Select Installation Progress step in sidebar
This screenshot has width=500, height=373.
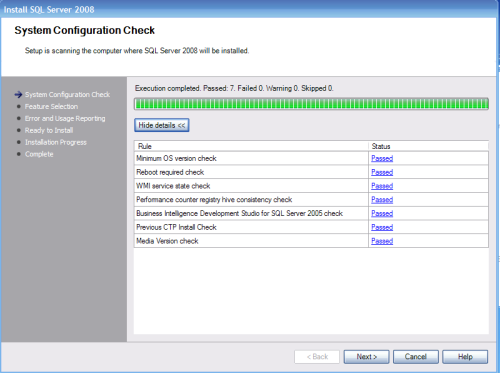click(x=56, y=142)
